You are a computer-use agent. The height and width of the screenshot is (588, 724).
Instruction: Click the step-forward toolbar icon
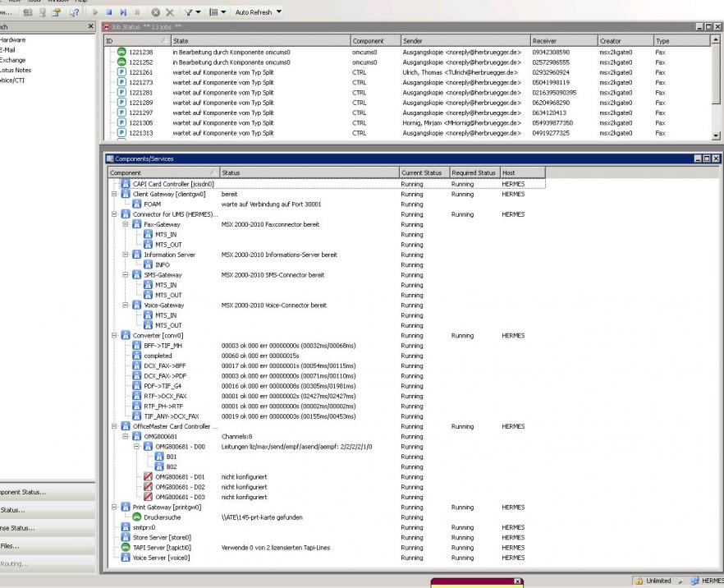coord(123,13)
